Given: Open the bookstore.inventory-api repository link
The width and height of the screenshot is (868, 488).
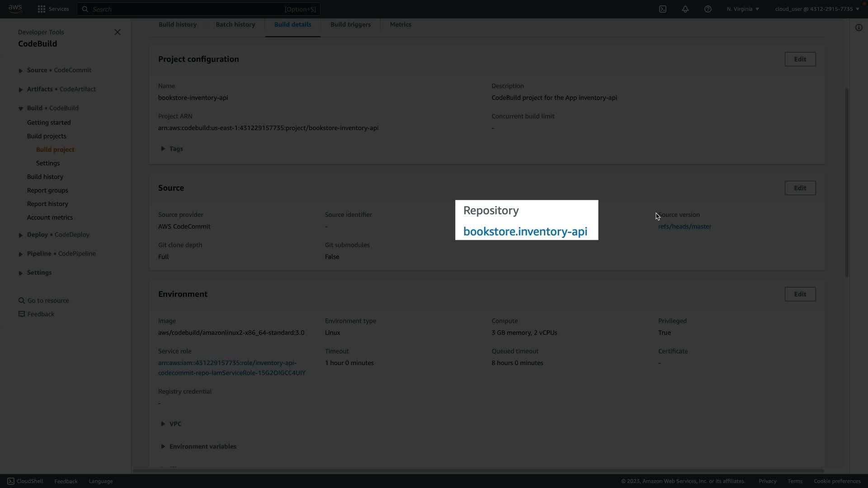Looking at the screenshot, I should [525, 231].
